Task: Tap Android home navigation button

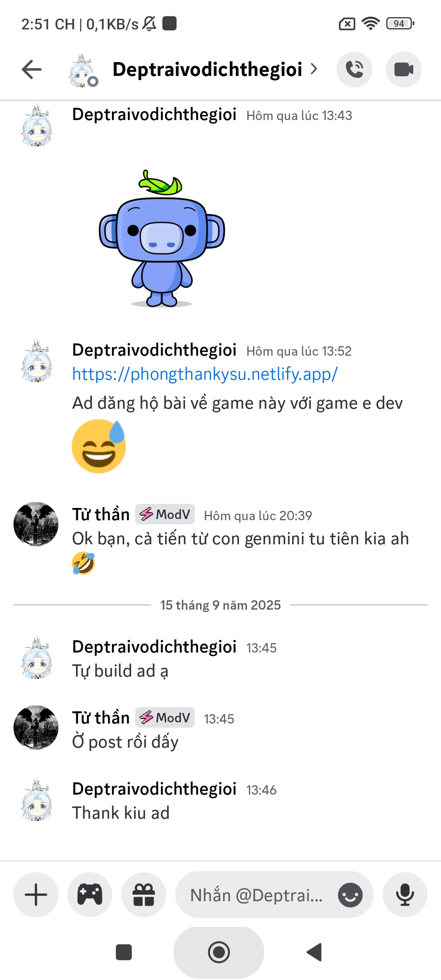Action: pos(219,952)
